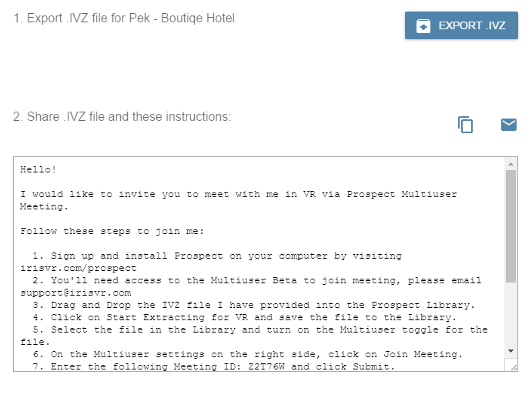Click the "Follow these steps to join me:" line
532x408 pixels.
click(x=112, y=231)
